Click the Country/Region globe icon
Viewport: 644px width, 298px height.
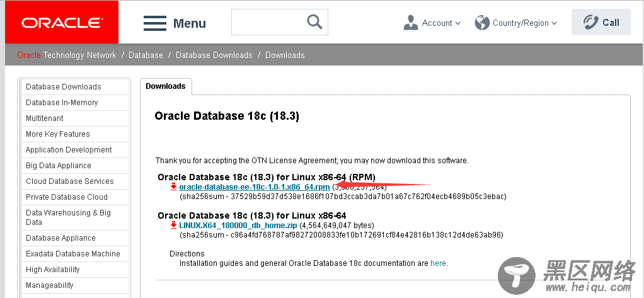coord(482,23)
